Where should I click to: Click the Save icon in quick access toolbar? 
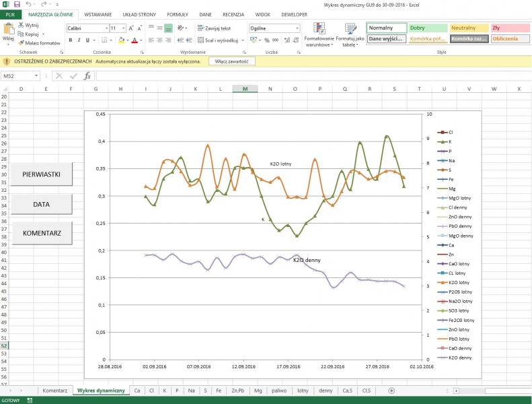click(17, 4)
